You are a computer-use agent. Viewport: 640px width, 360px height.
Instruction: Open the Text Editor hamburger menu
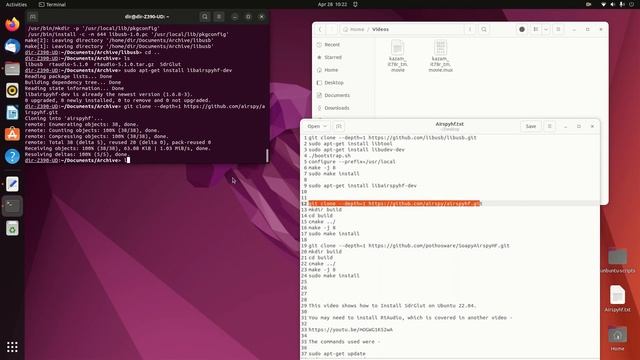(549, 126)
